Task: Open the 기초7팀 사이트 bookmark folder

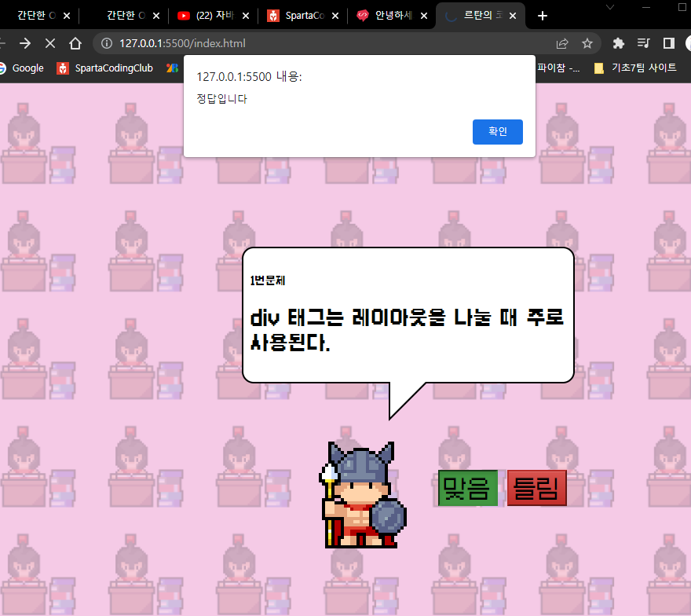Action: coord(635,68)
